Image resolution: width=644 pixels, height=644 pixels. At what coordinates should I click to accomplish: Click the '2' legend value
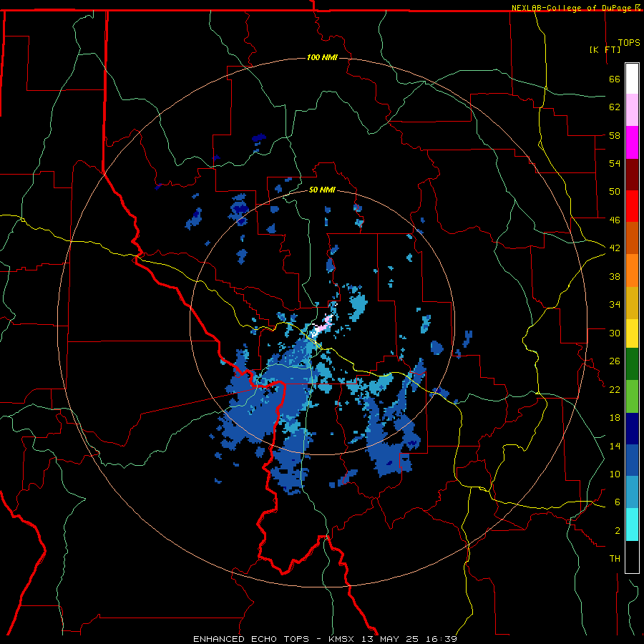617,531
